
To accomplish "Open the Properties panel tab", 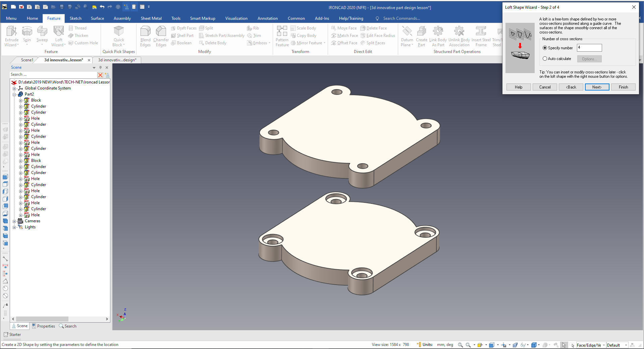I will [43, 326].
